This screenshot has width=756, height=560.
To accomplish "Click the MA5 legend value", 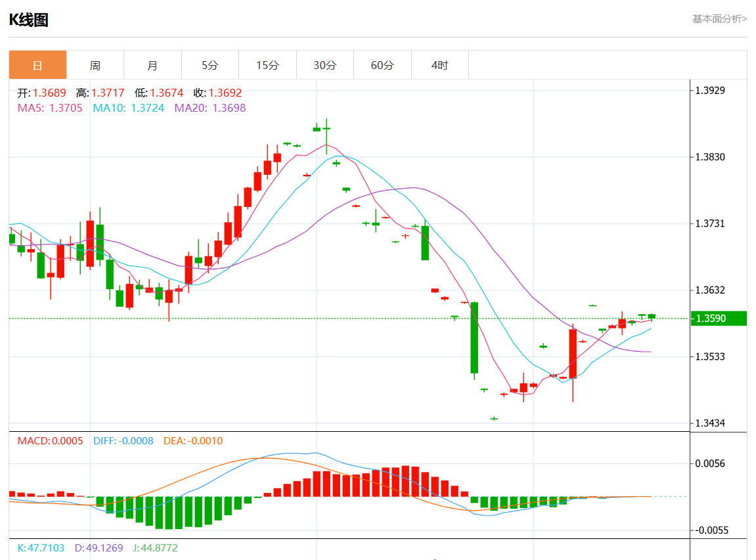I will [50, 108].
